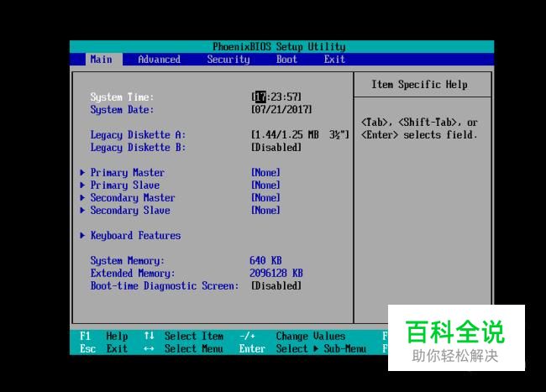Expand the Keyboard Features arrow
546x392 pixels.
(x=82, y=236)
